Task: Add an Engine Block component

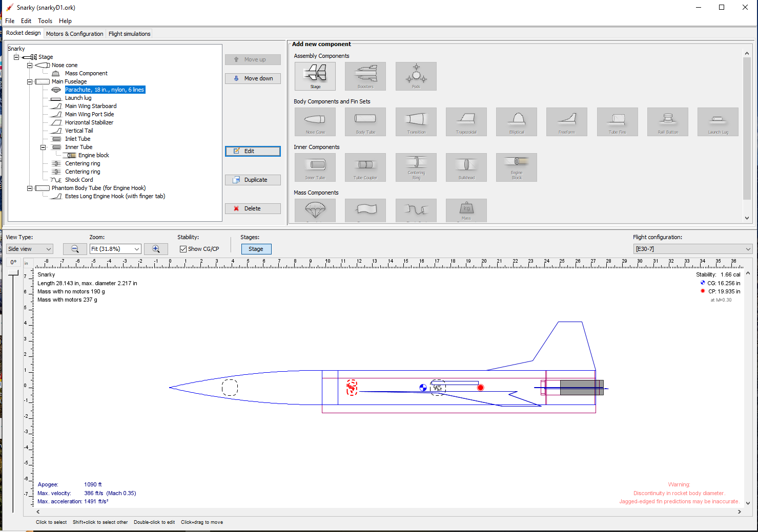Action: tap(516, 167)
